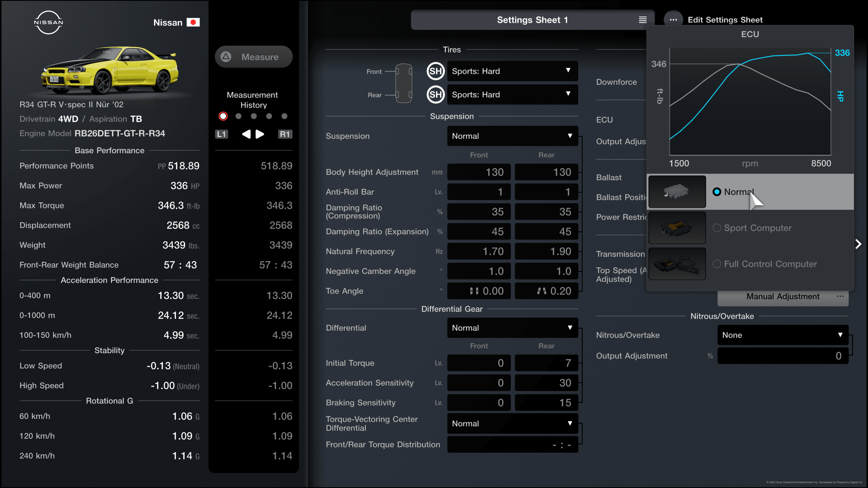Edit rear Toe Angle 0.20 field
Screen dimensions: 868x488
click(546, 291)
